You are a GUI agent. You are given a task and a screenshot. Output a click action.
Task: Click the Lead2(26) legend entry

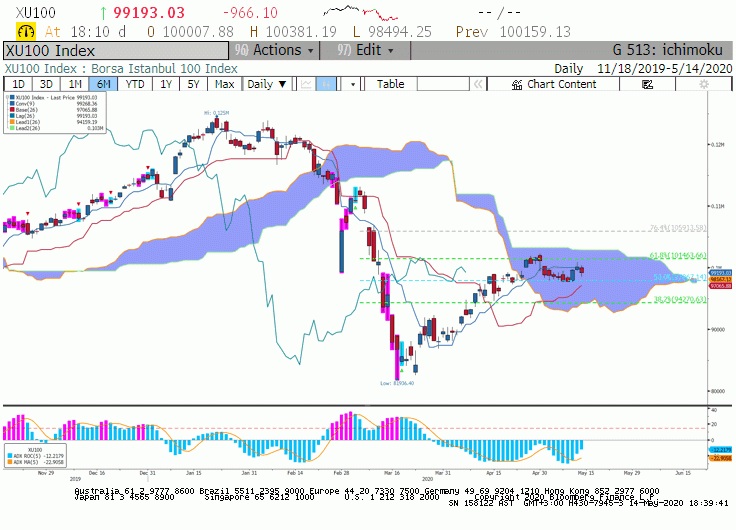click(x=54, y=128)
